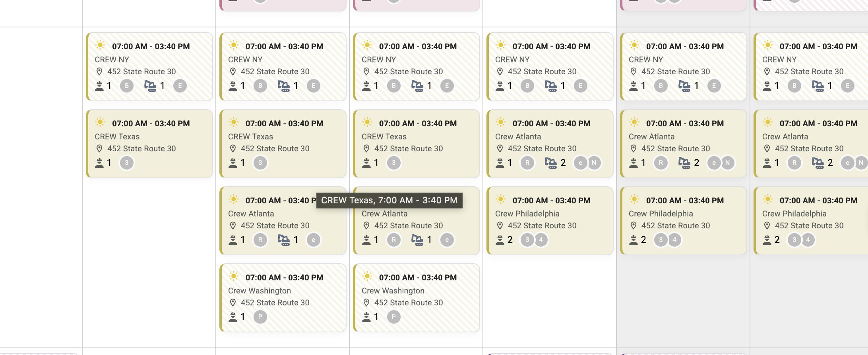
Task: Click the worker icon on the leftmost Crew Washington card
Action: pos(233,317)
